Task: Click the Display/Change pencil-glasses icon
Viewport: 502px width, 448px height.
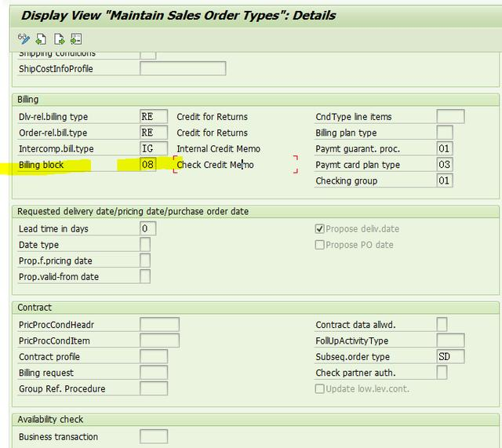Action: click(24, 39)
